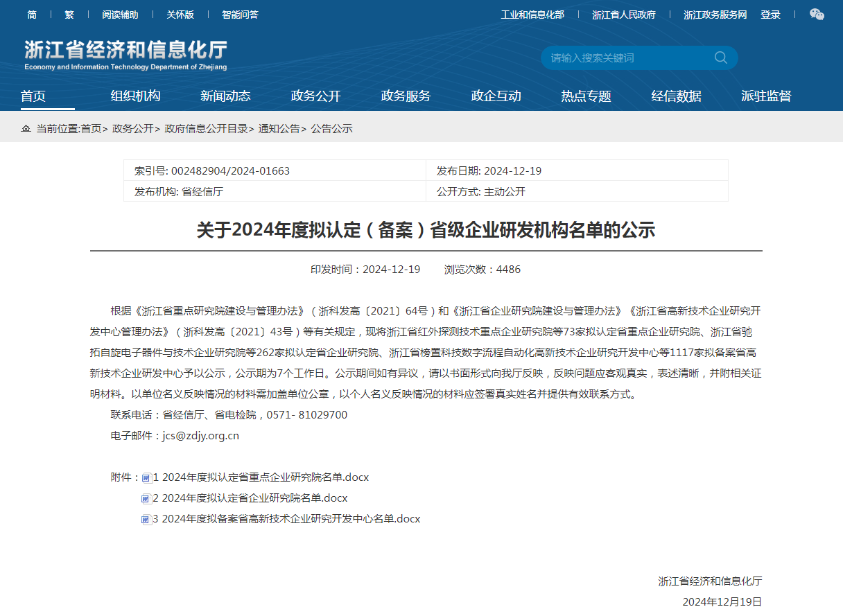Open the jcs@zdjy.org.cn email link

(x=200, y=435)
